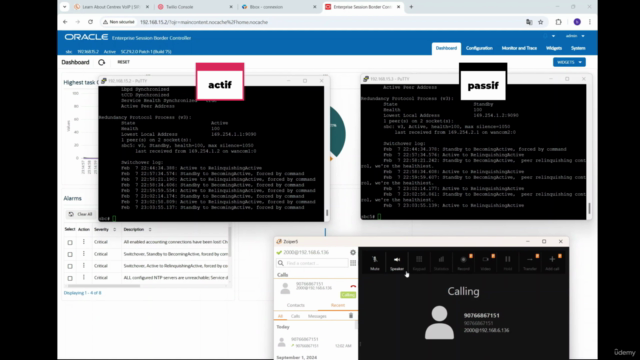Screen dimensions: 640x360
Task: Click Displaying 1 - 4 of 8 text
Action: [x=82, y=293]
